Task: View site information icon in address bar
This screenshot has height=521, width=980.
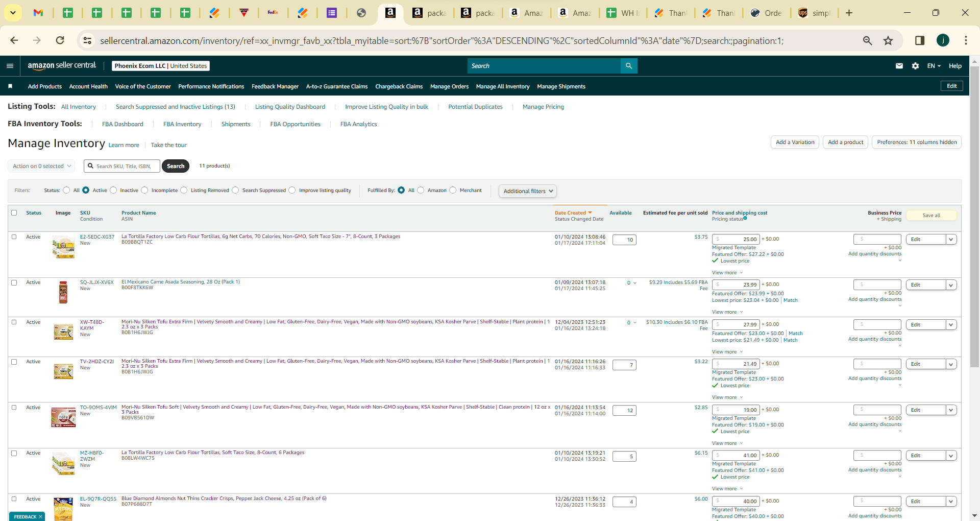Action: tap(87, 40)
